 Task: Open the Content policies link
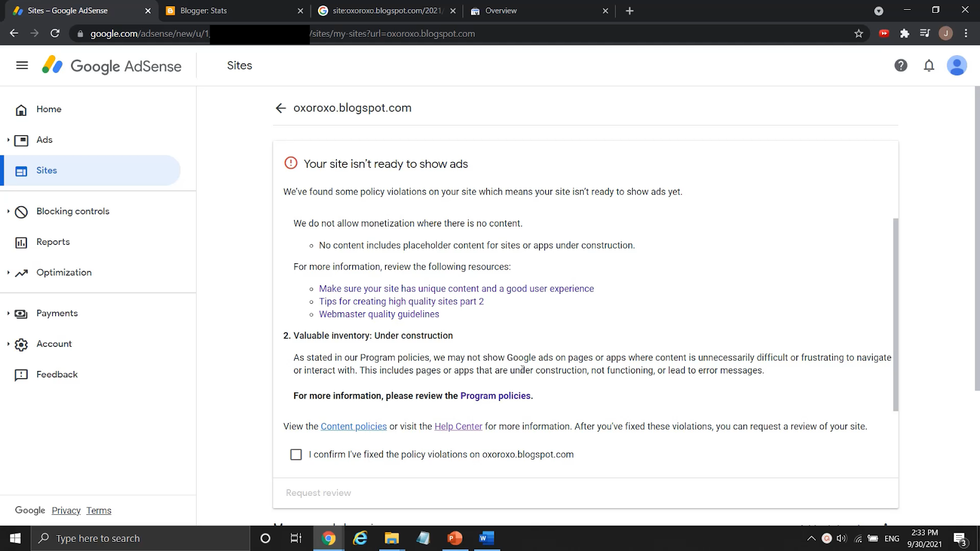coord(353,427)
